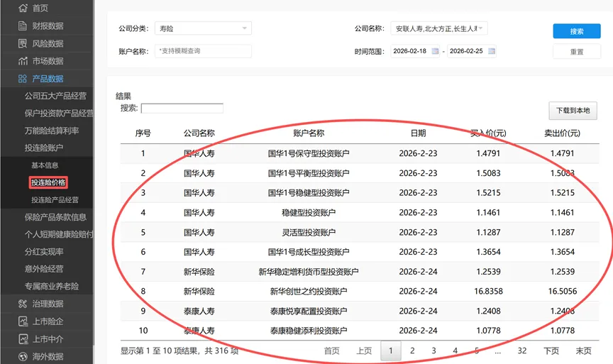Click the 2026-02-25 end date field
Screen dimensions: 613x364
472,51
